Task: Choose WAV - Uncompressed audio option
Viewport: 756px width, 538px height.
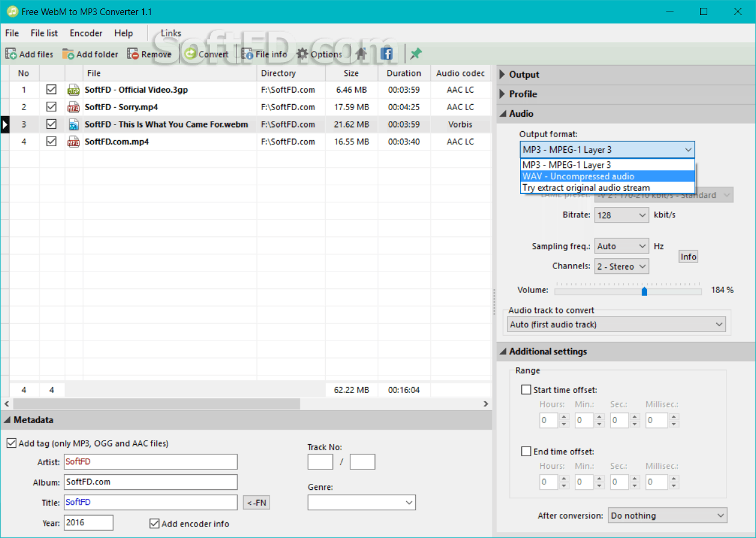Action: pos(607,176)
